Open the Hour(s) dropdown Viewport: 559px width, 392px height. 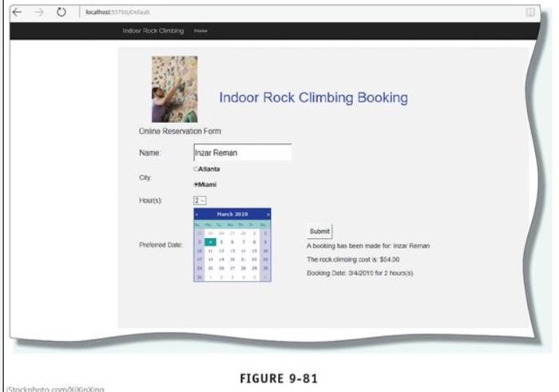coord(200,200)
